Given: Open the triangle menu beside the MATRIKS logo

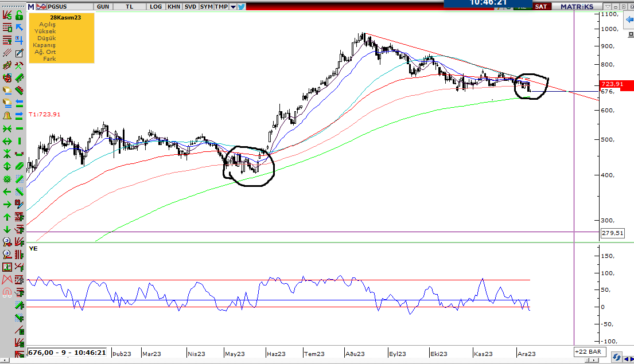Looking at the screenshot, I should click(607, 6).
